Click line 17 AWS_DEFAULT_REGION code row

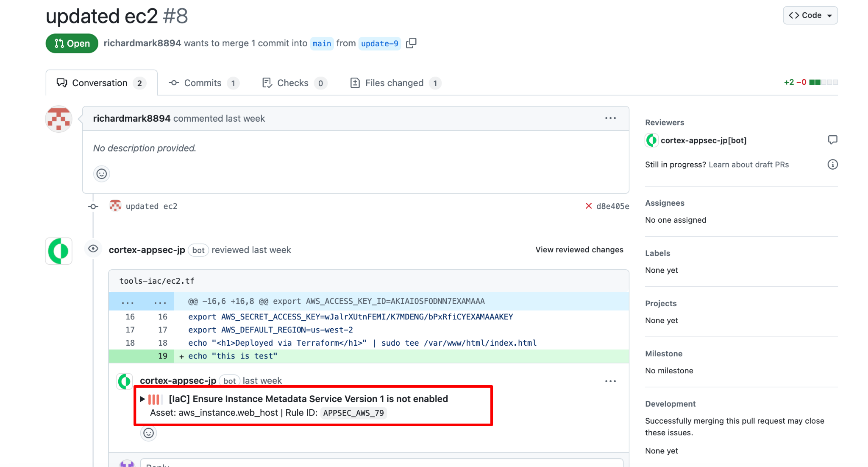369,330
